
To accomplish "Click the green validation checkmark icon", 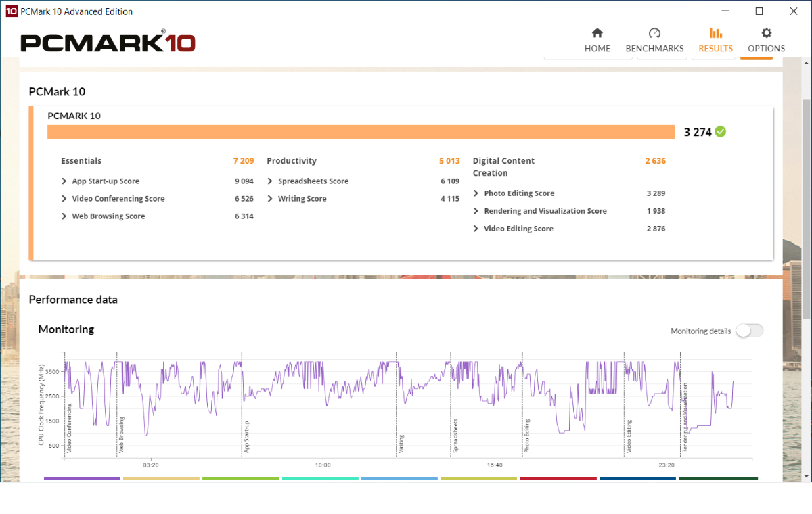I will pos(721,132).
